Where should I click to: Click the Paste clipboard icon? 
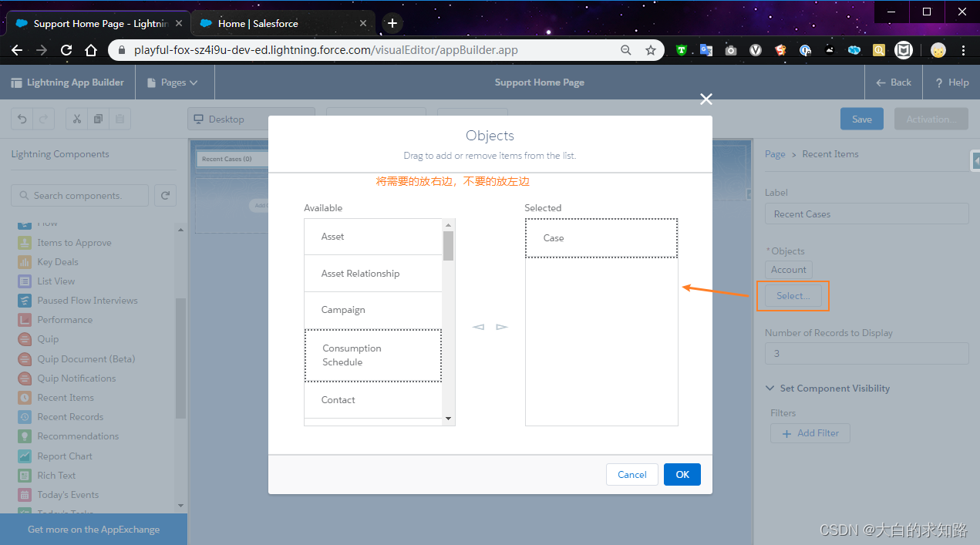click(120, 119)
